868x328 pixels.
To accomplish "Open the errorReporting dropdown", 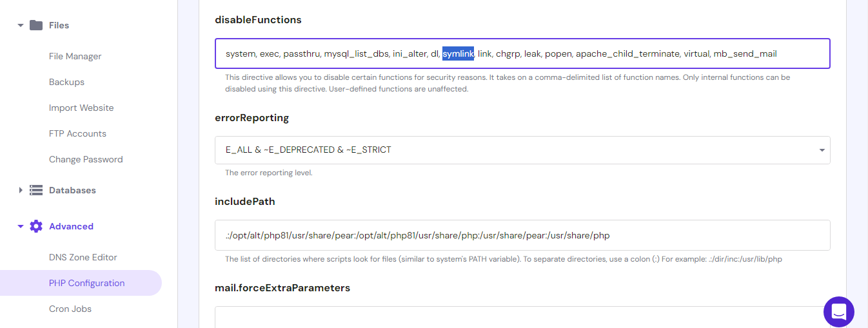I will click(522, 150).
